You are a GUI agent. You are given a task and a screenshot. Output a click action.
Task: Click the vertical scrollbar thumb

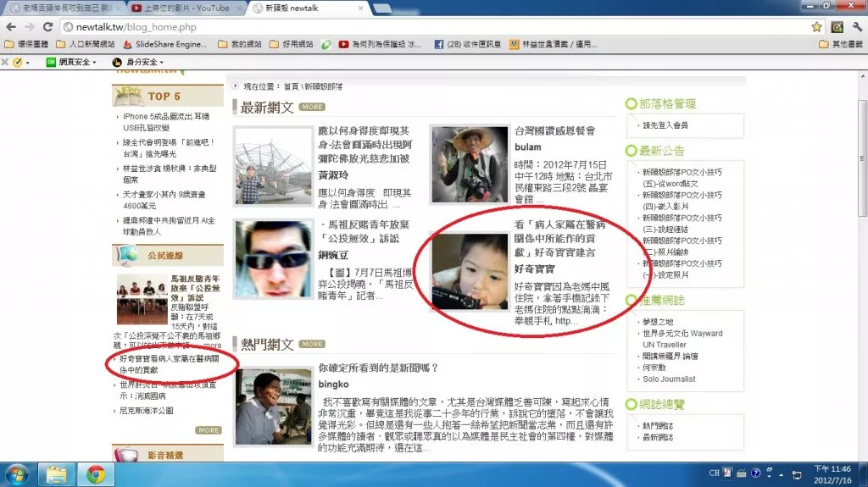(x=862, y=158)
